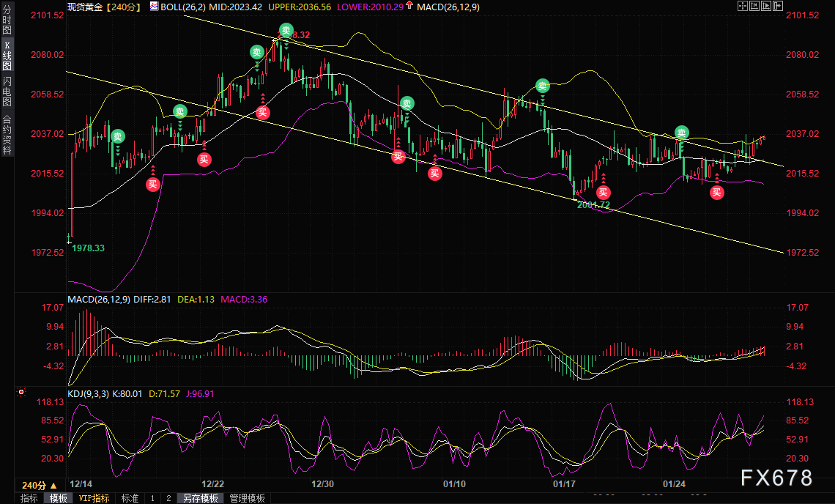
Task: Click the BOLL indicator chart icon
Action: tap(154, 7)
